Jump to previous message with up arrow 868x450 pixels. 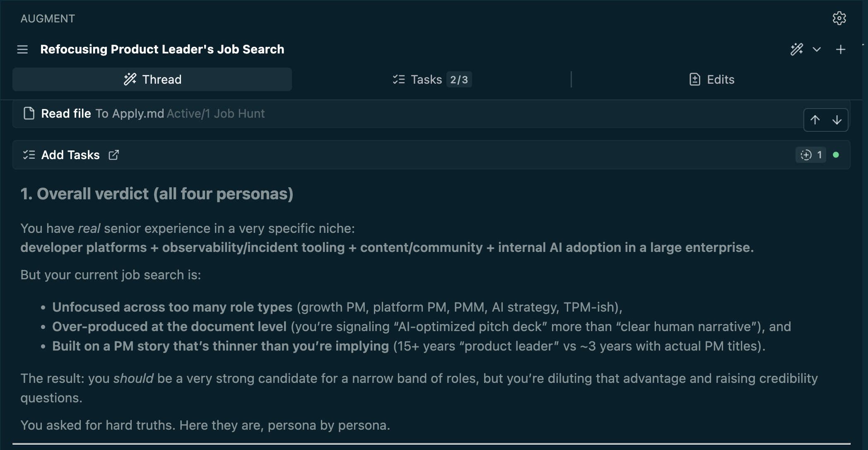click(815, 120)
